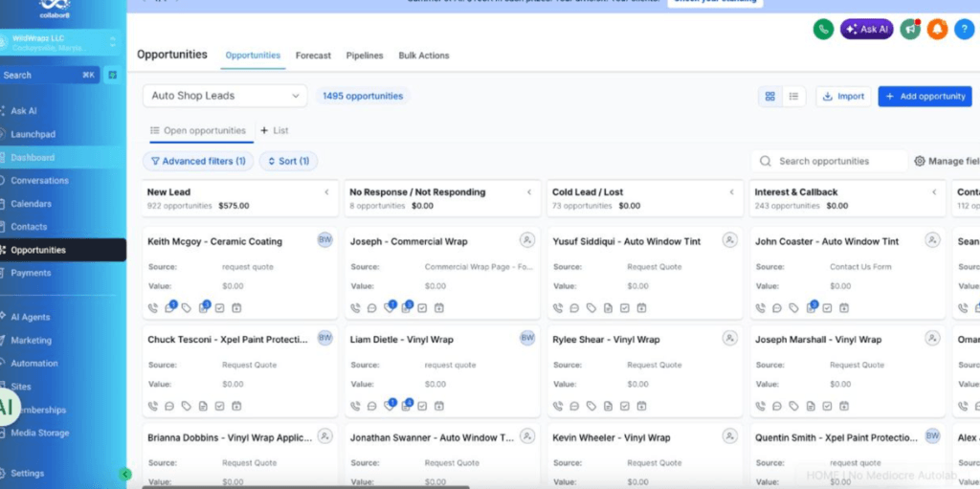The width and height of the screenshot is (980, 489).
Task: Click the Import button
Action: (843, 97)
